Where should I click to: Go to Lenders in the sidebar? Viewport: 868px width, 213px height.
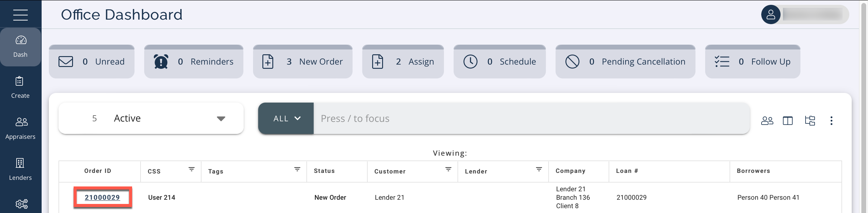(x=20, y=169)
